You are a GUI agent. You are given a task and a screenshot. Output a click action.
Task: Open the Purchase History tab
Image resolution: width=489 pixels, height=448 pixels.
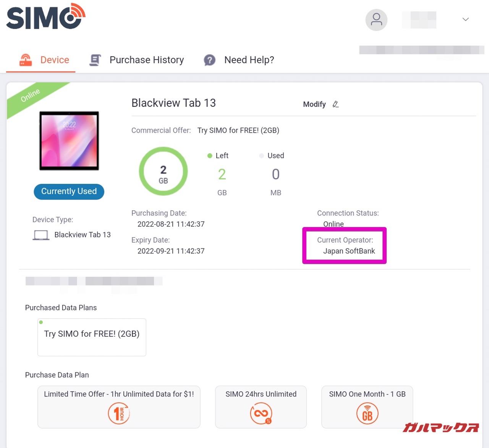(137, 60)
